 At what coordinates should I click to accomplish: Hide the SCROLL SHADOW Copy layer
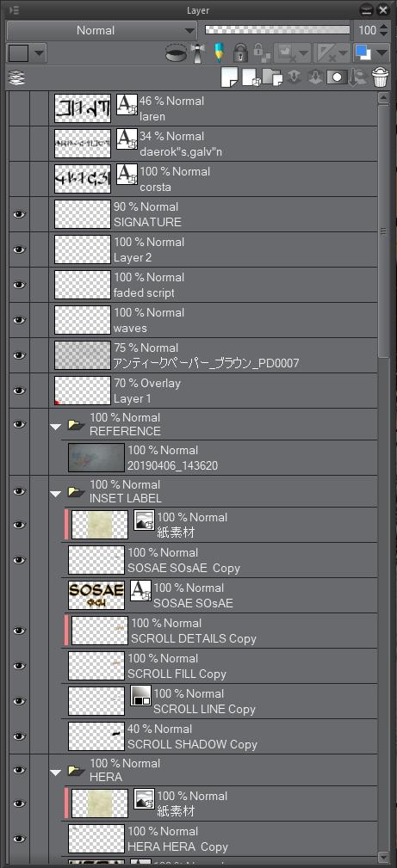tap(20, 736)
